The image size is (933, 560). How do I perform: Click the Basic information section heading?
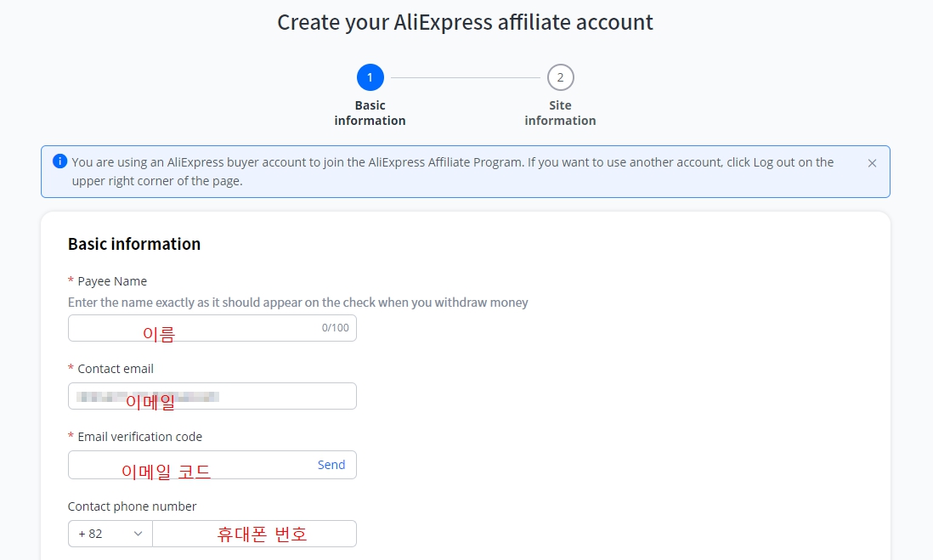pos(134,244)
